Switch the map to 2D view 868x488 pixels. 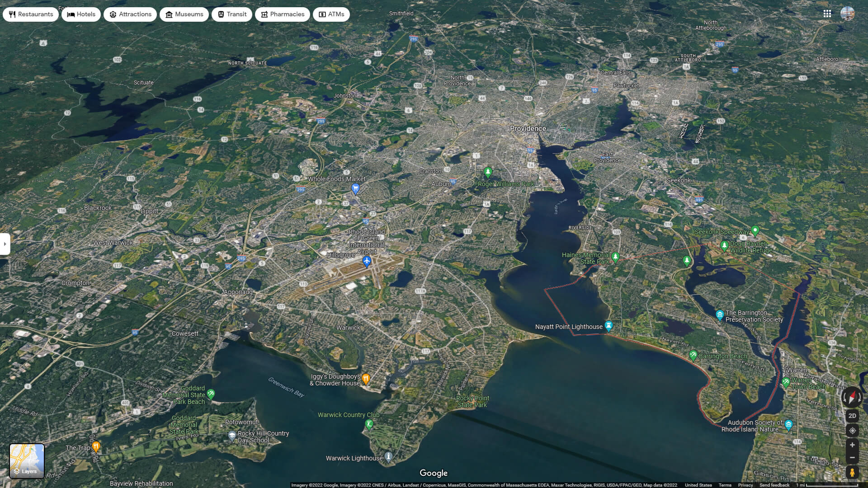coord(852,416)
